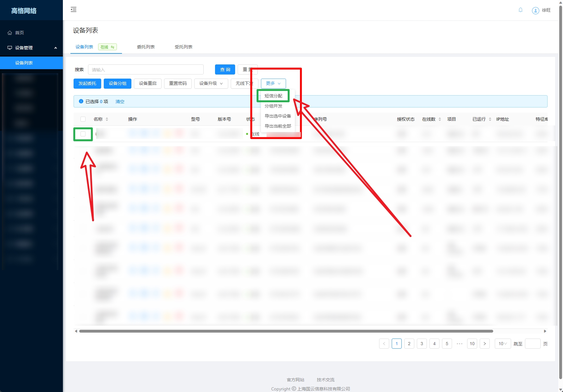Screen dimensions: 563x392
Task: Click the blue query button
Action: tap(225, 69)
